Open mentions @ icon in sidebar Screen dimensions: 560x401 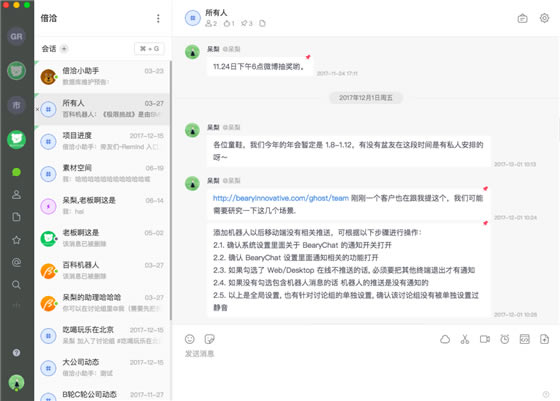16,262
